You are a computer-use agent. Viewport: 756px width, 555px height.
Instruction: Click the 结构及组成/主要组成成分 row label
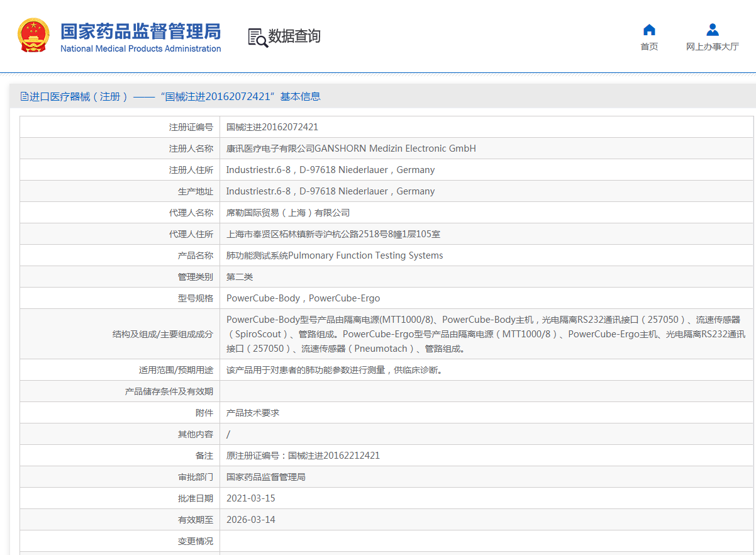point(163,334)
